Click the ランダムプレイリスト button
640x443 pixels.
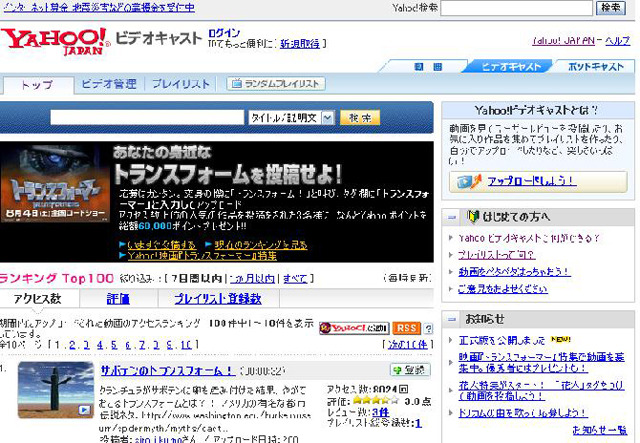click(276, 84)
